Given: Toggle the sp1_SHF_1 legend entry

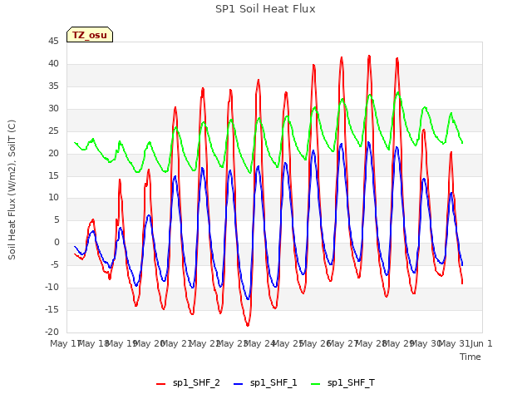Looking at the screenshot, I should coord(265,383).
